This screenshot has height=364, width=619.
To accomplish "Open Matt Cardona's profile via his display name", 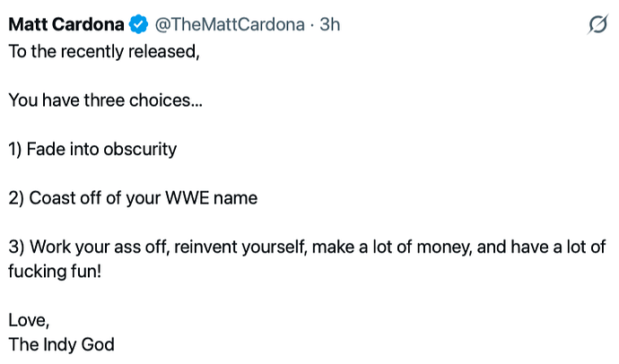I will [x=66, y=24].
